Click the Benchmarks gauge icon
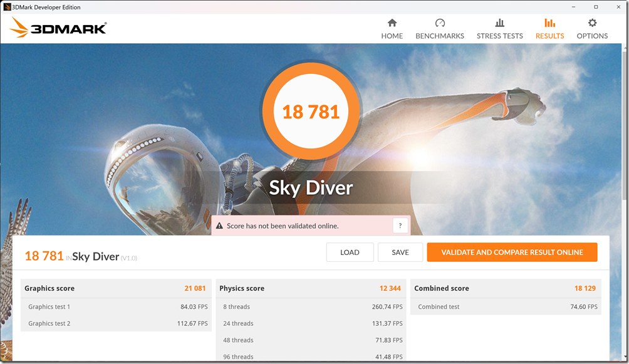The image size is (629, 364). click(439, 22)
